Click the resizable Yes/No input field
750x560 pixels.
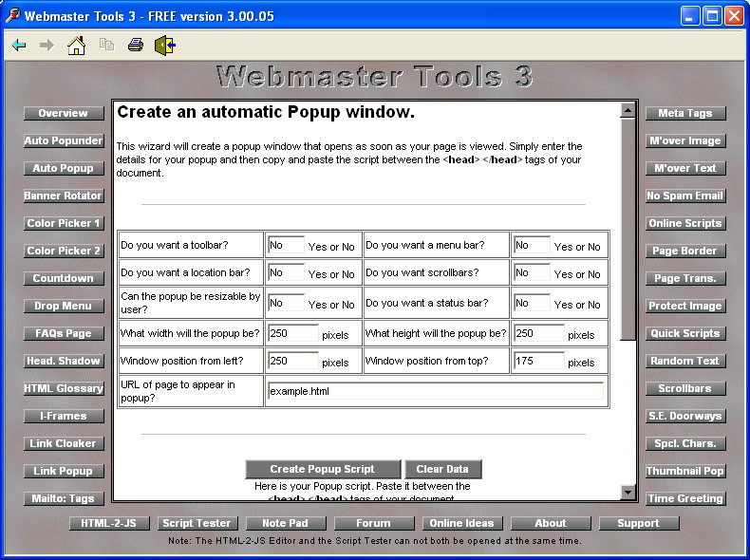coord(286,303)
